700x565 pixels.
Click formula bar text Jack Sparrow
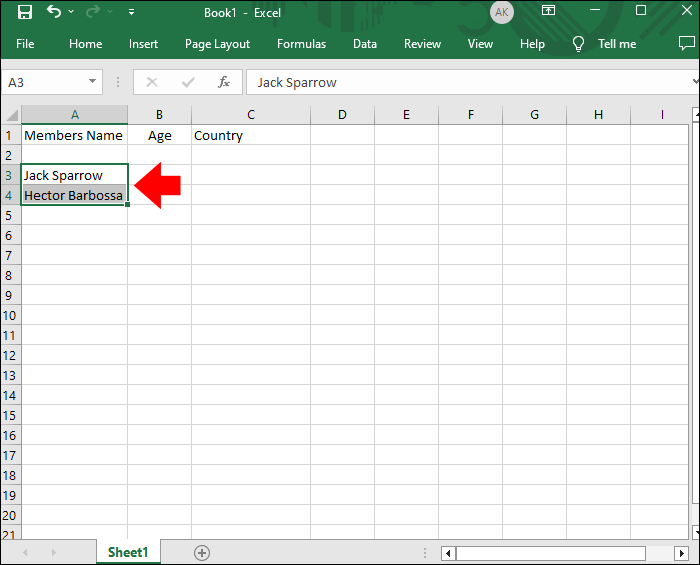coord(297,83)
